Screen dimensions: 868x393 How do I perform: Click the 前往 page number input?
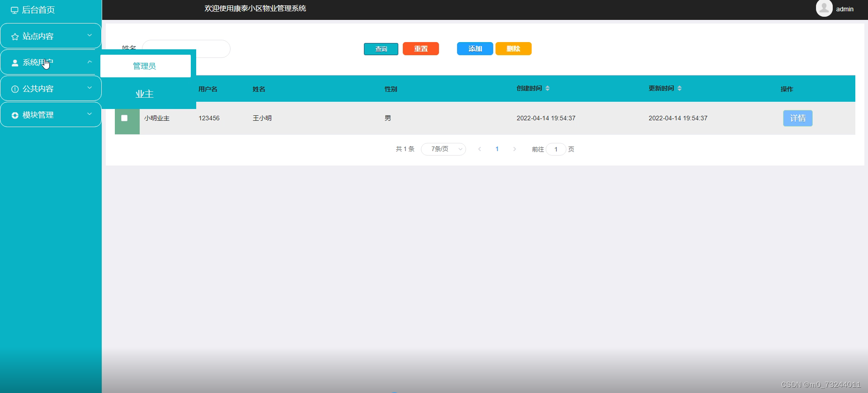tap(556, 149)
